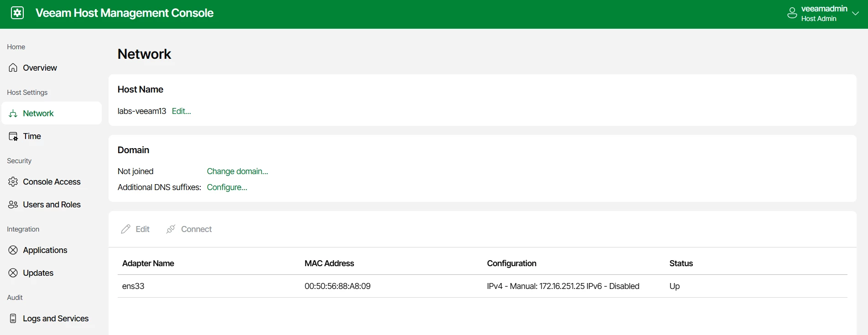
Task: Click the Edit adapter toolbar button
Action: pos(135,229)
